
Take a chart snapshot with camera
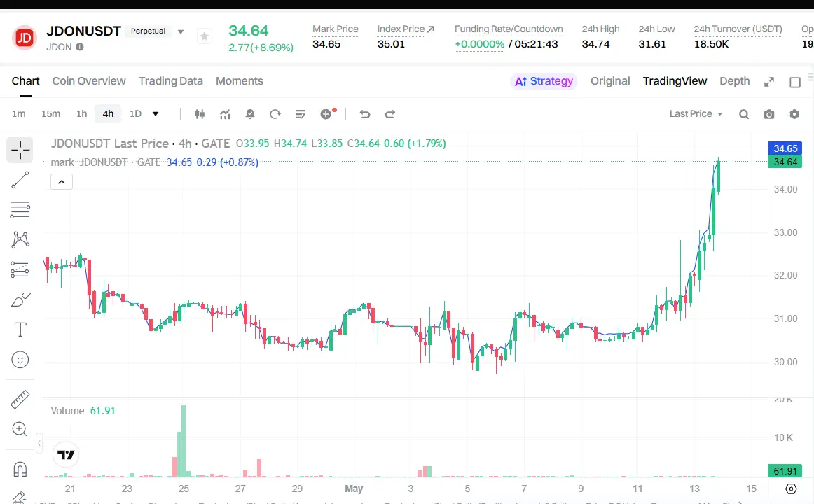pyautogui.click(x=769, y=114)
